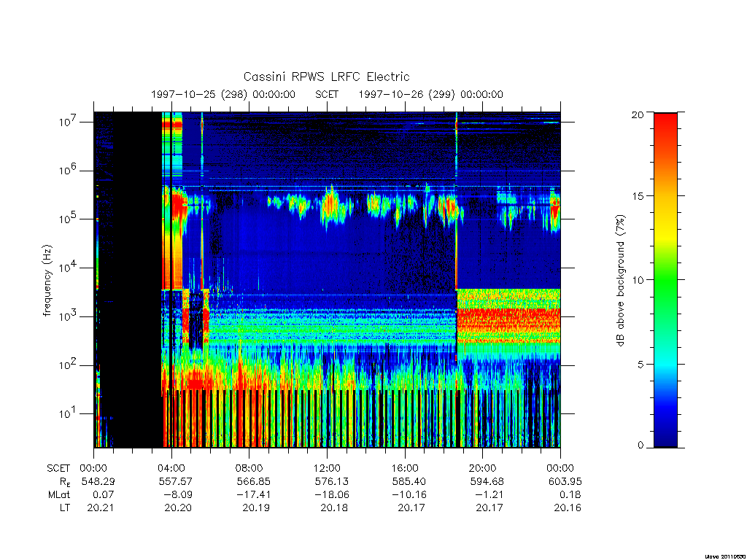Click the 'SCET' text in the header line
This screenshot has width=747, height=560.
tap(327, 94)
